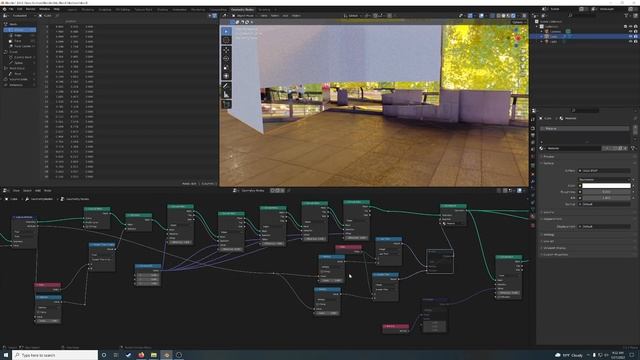Viewport: 640px width, 360px height.
Task: Open File Explorer from taskbar
Action: click(153, 355)
